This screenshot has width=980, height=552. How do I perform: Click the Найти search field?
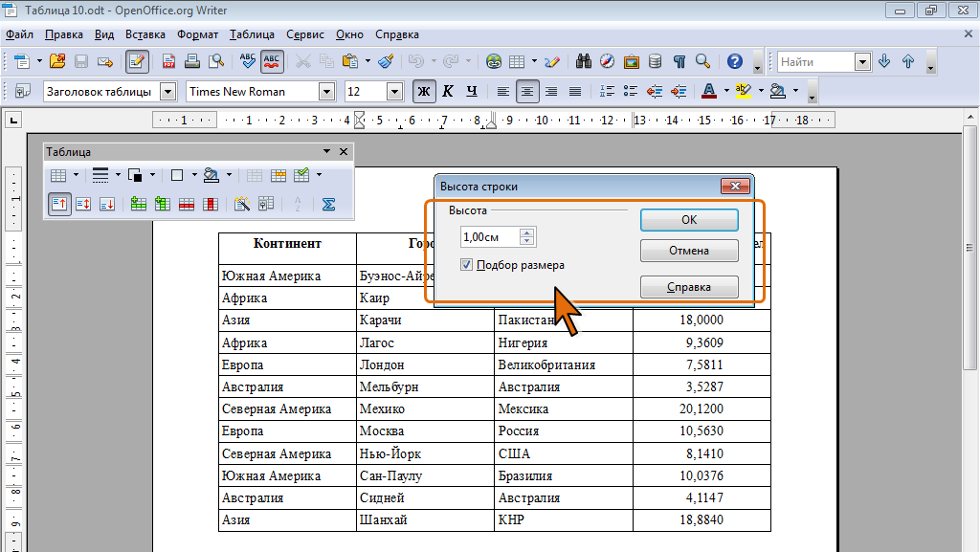point(816,62)
